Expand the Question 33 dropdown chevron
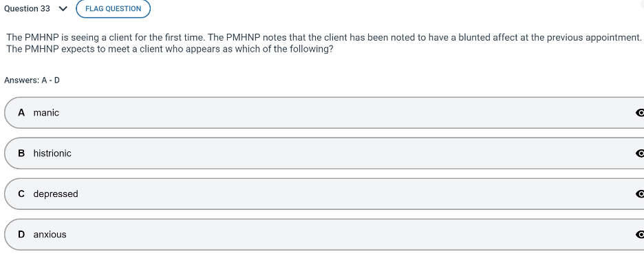 tap(63, 9)
